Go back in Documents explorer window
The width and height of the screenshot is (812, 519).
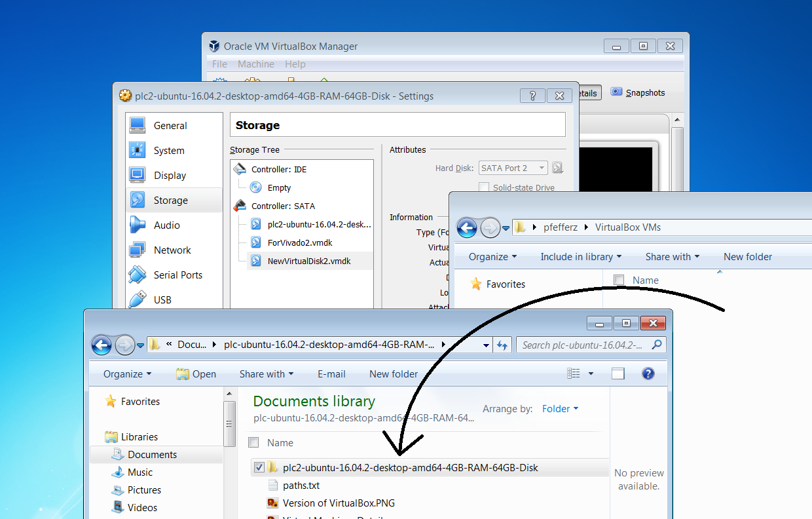click(101, 345)
